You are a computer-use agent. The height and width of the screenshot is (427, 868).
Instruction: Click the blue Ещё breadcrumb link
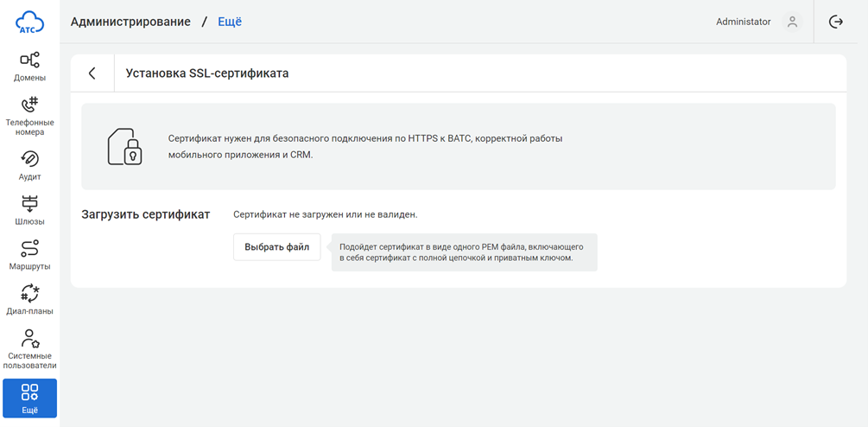click(x=229, y=22)
